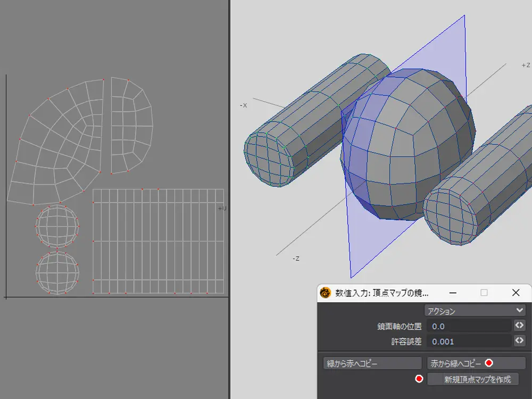Click the rectangular grid UV island
532x399 pixels.
(158, 241)
